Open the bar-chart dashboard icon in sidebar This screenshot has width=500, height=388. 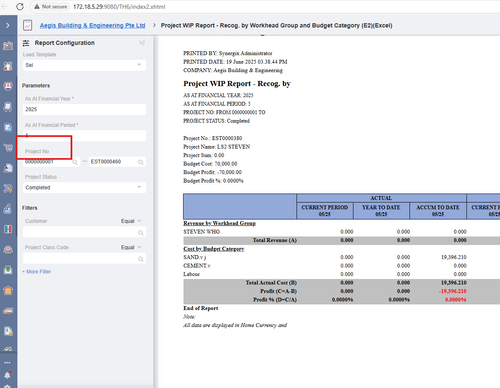pos(8,46)
